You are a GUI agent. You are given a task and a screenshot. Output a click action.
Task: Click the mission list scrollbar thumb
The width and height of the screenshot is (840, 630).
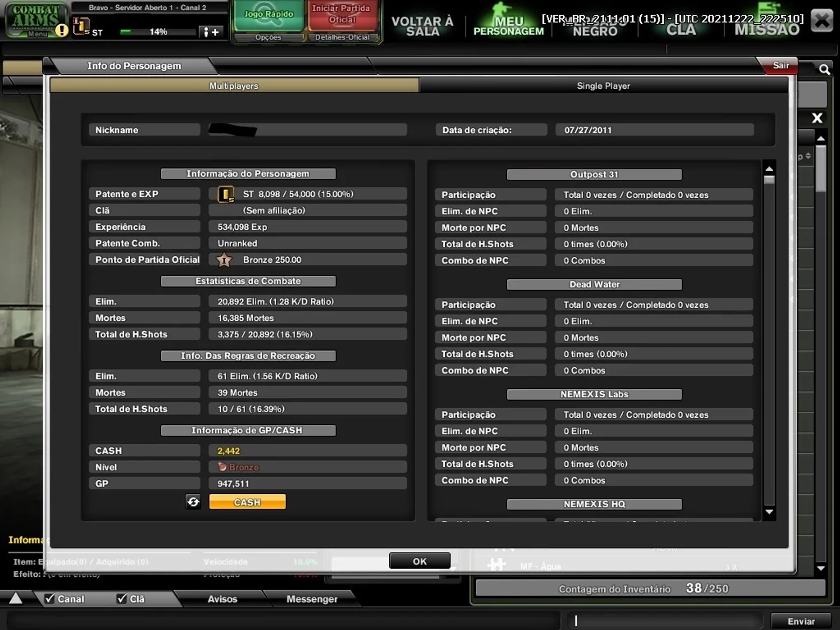tap(769, 180)
